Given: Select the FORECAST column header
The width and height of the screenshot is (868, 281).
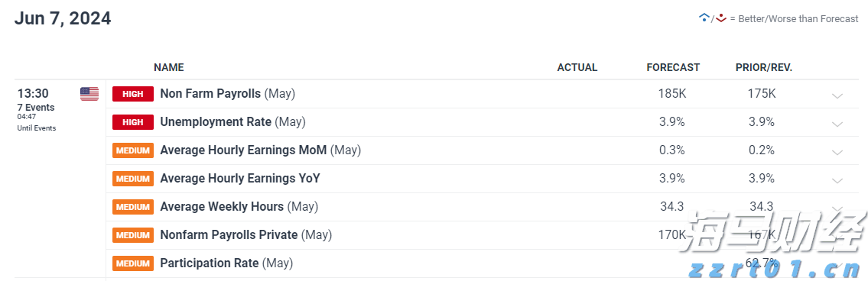Looking at the screenshot, I should click(x=673, y=67).
